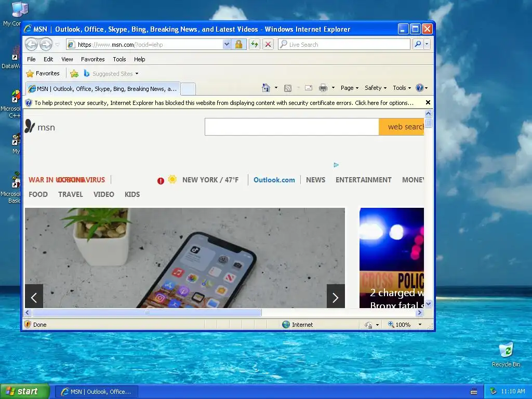Click the AdChoices triangle icon
The image size is (532, 399).
(x=336, y=165)
